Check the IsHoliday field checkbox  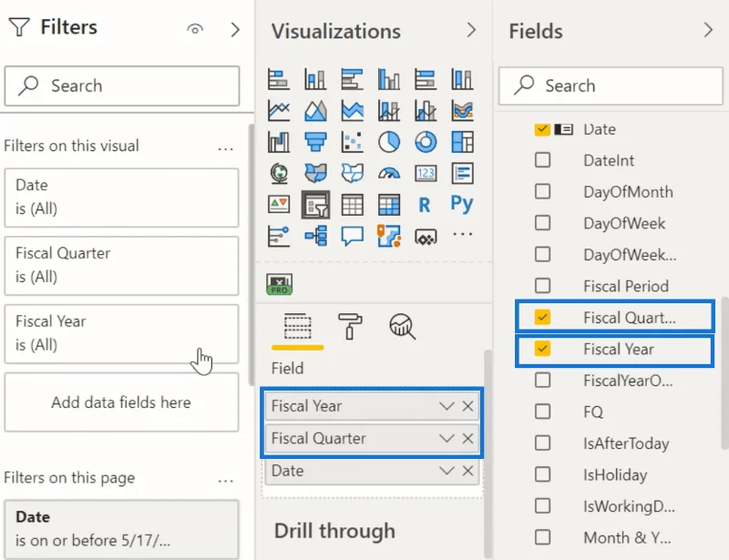[x=542, y=474]
